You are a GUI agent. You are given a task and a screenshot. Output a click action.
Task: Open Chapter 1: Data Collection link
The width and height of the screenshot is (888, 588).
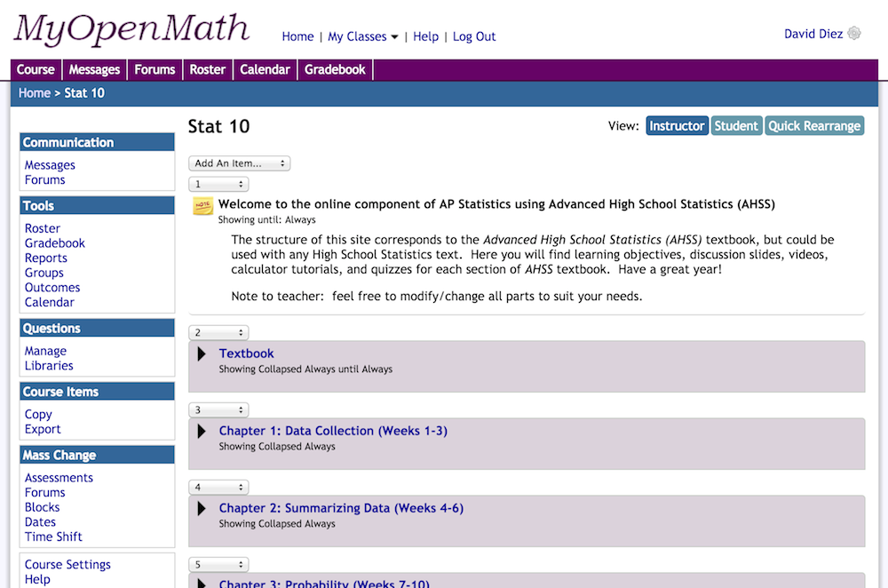[x=333, y=431]
